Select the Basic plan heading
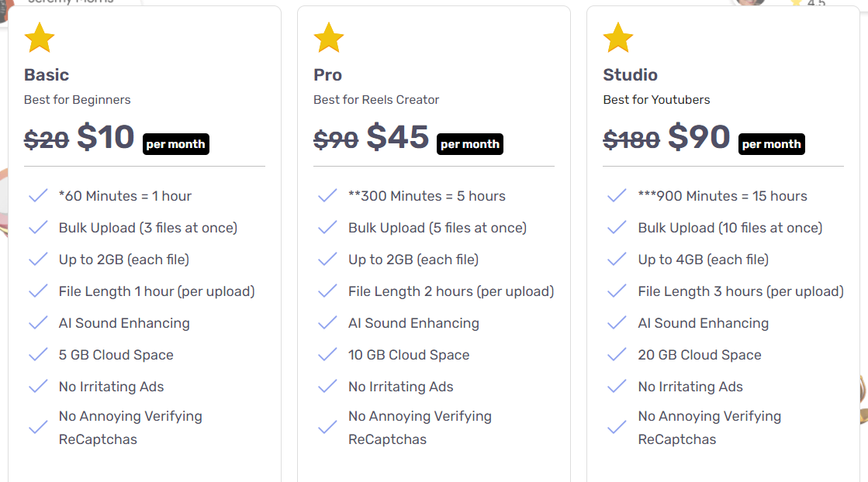The image size is (868, 482). point(47,74)
